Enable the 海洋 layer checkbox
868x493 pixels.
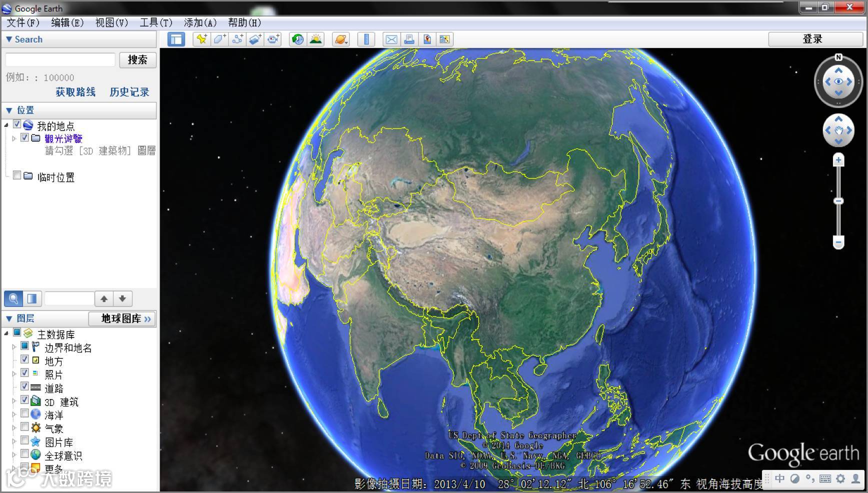25,413
